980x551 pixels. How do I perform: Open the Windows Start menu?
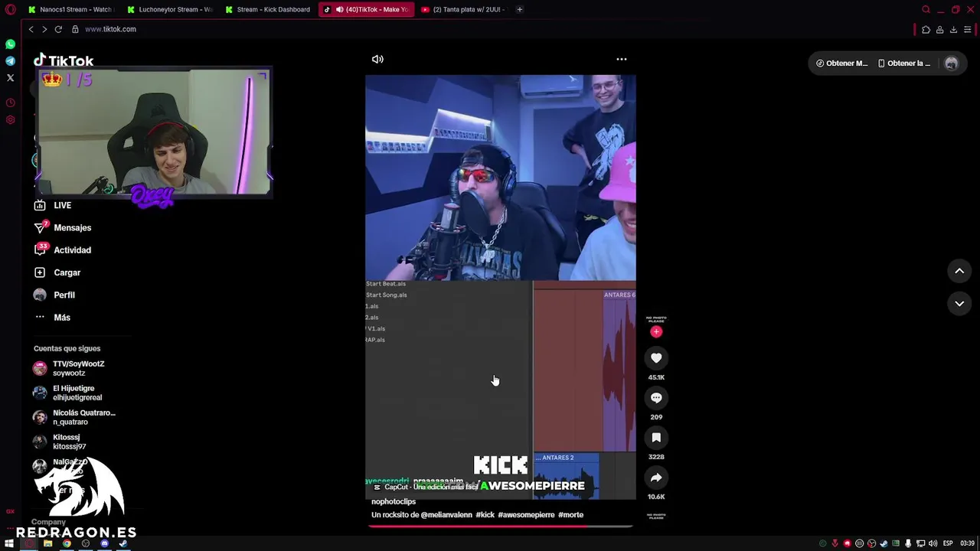(9, 543)
